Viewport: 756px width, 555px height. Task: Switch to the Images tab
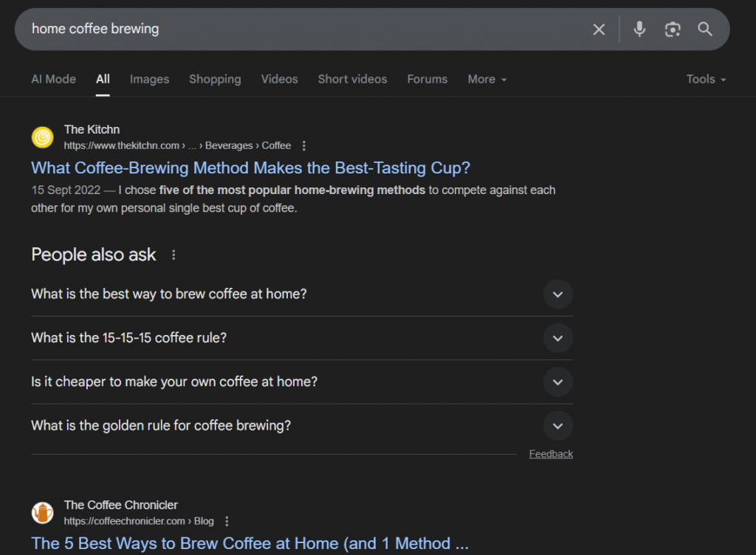(x=149, y=79)
